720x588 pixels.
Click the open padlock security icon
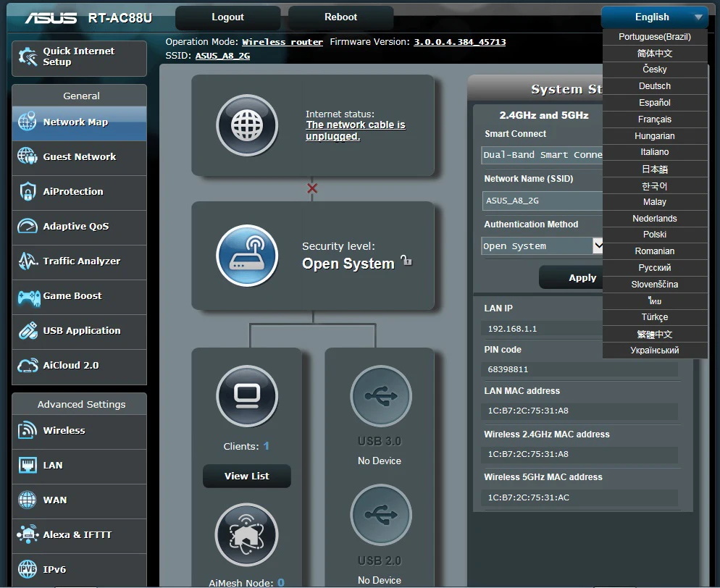(x=406, y=260)
